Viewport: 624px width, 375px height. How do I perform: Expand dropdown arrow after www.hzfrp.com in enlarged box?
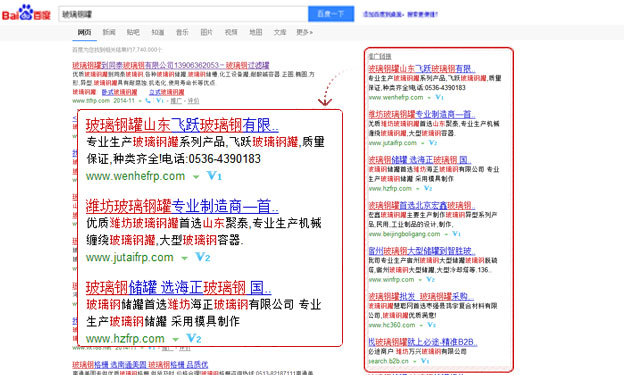(176, 340)
